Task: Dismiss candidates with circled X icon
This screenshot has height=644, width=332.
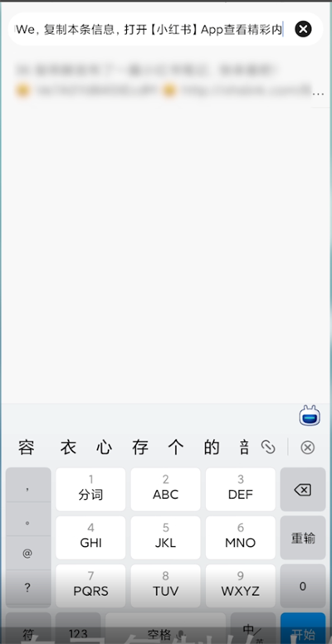Action: pos(307,448)
